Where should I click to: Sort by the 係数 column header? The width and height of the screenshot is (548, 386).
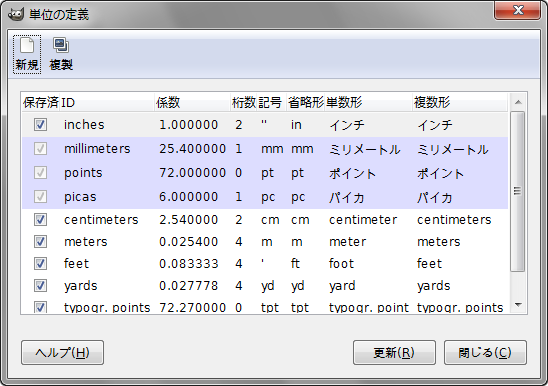tap(192, 102)
